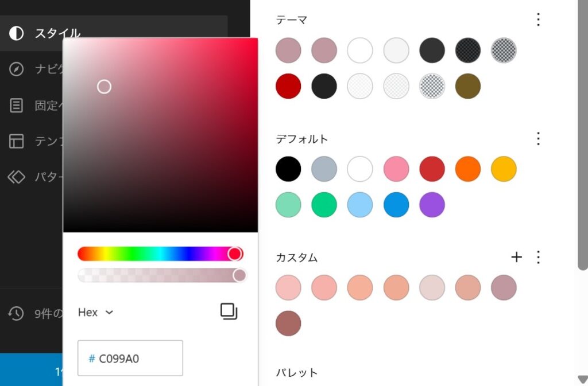Copy color value with the copy icon

point(229,311)
